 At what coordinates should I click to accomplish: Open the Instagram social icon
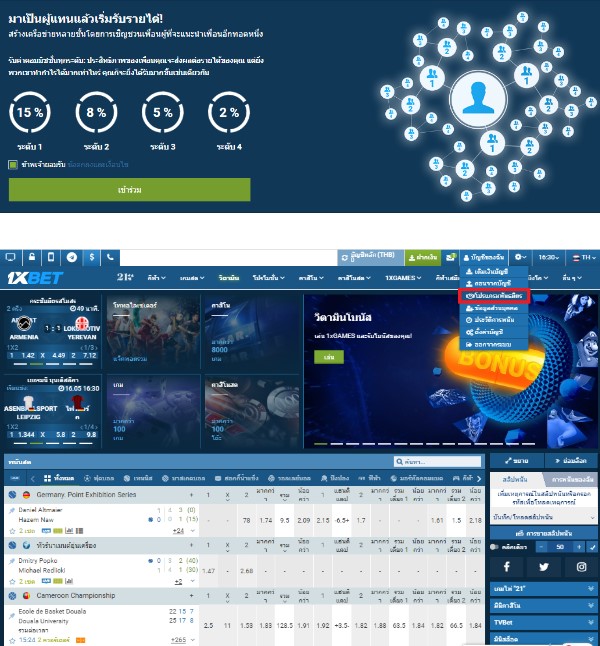tap(580, 567)
